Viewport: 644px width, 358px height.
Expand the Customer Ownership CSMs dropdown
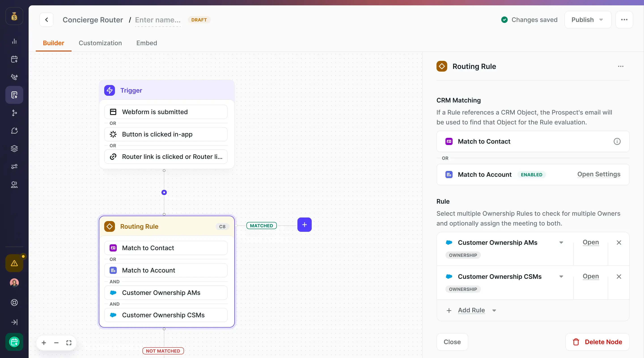[561, 277]
